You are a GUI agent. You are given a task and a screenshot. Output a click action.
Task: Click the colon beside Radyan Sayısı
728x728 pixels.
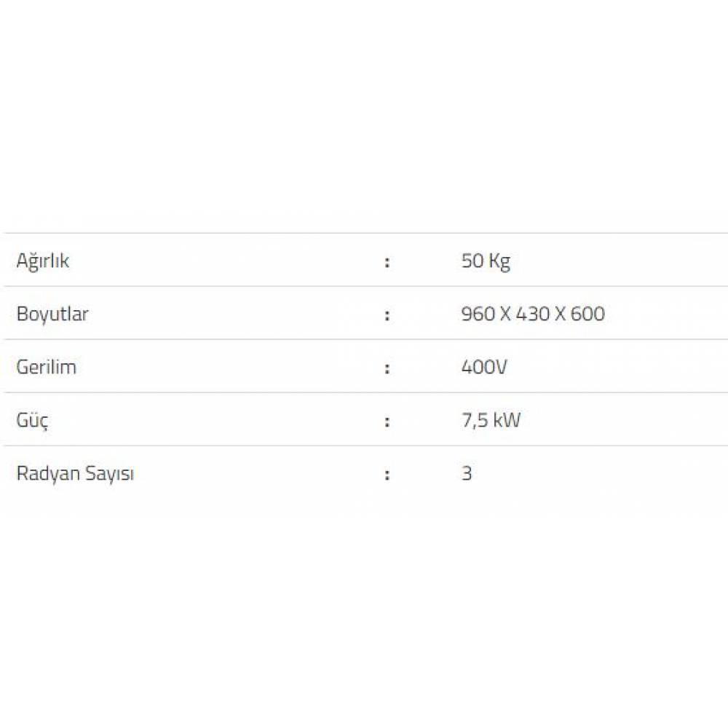pyautogui.click(x=387, y=475)
